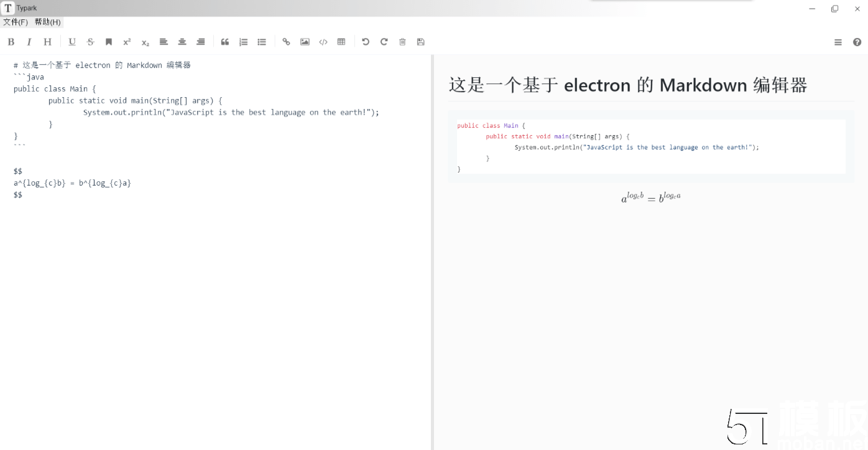This screenshot has height=450, width=868.
Task: Insert a hyperlink
Action: [285, 42]
